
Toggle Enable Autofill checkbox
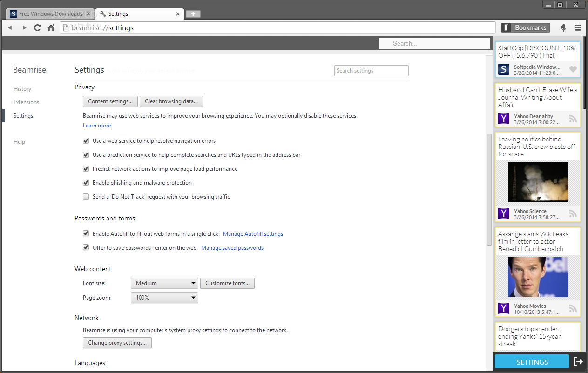click(86, 233)
